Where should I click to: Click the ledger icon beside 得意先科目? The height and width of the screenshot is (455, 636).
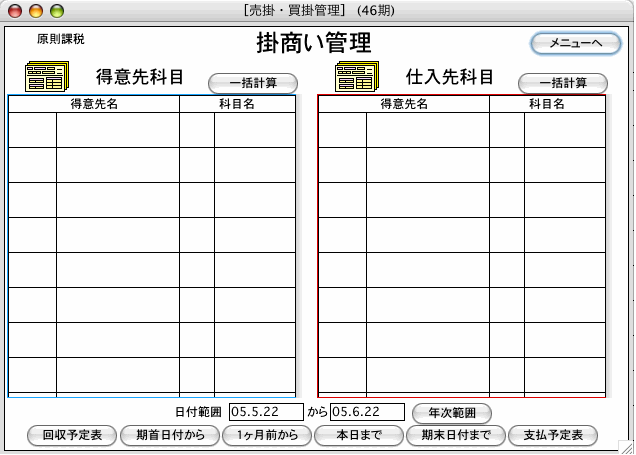(x=46, y=77)
